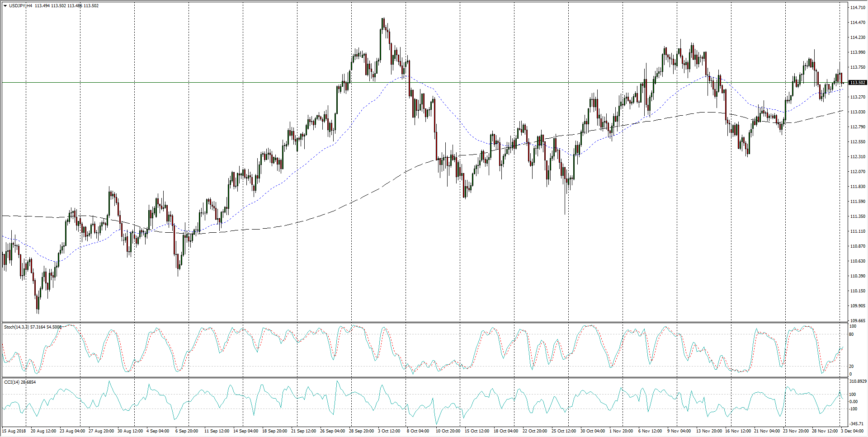
Task: Click the 6 Nov 12:00 time label
Action: (x=650, y=431)
